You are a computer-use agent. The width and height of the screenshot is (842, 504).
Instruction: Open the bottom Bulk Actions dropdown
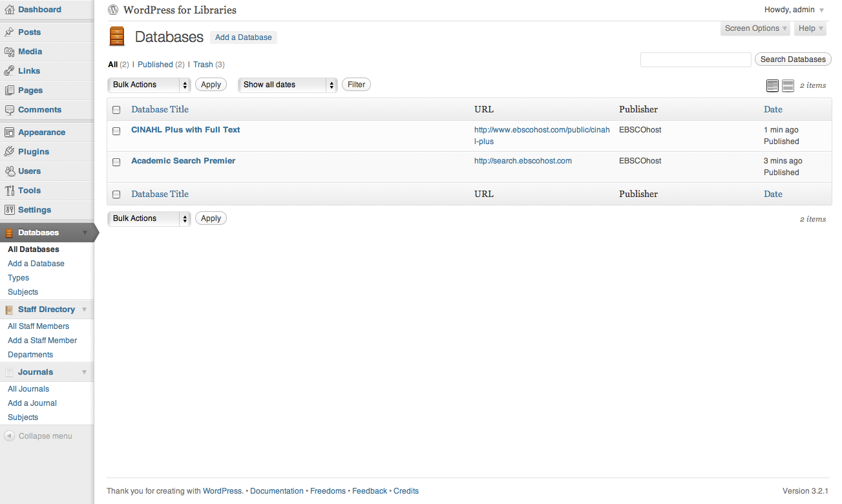point(149,218)
